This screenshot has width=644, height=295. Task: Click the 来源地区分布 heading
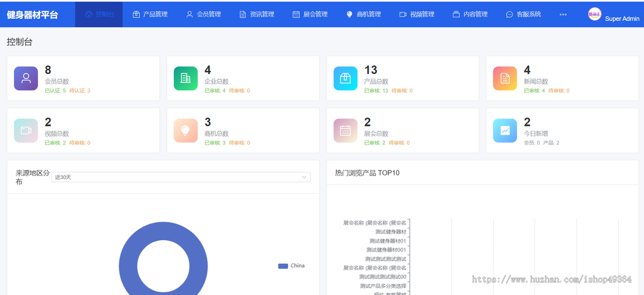tap(32, 178)
